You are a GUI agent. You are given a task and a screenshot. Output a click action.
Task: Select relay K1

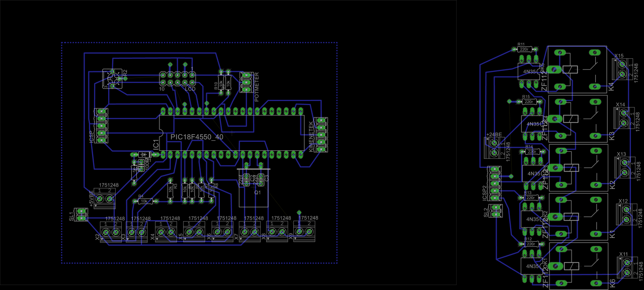tap(577, 216)
